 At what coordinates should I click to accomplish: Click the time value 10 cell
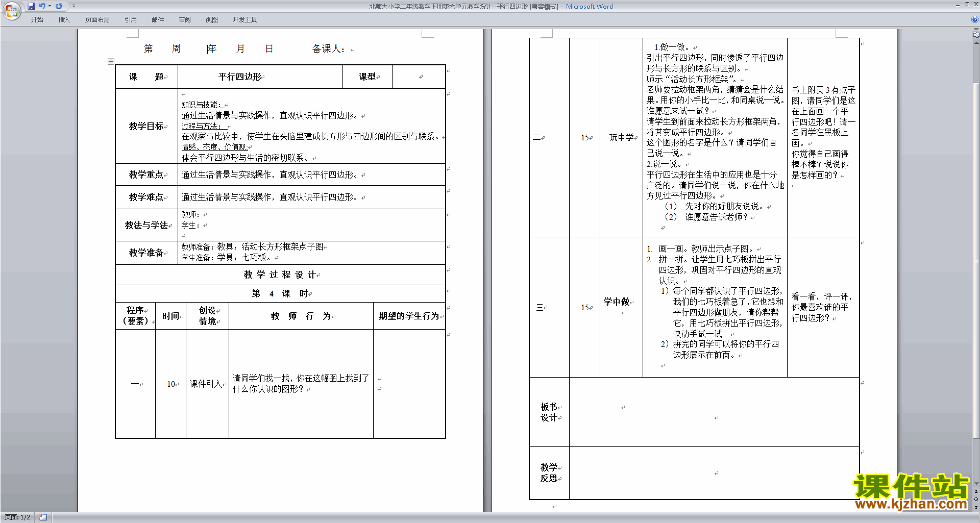(171, 384)
